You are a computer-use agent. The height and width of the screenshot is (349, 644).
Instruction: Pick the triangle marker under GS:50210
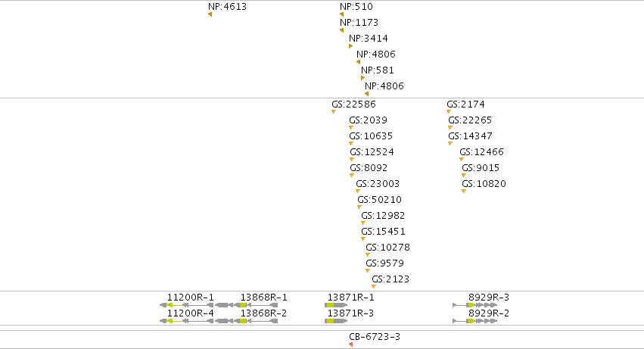tap(359, 207)
